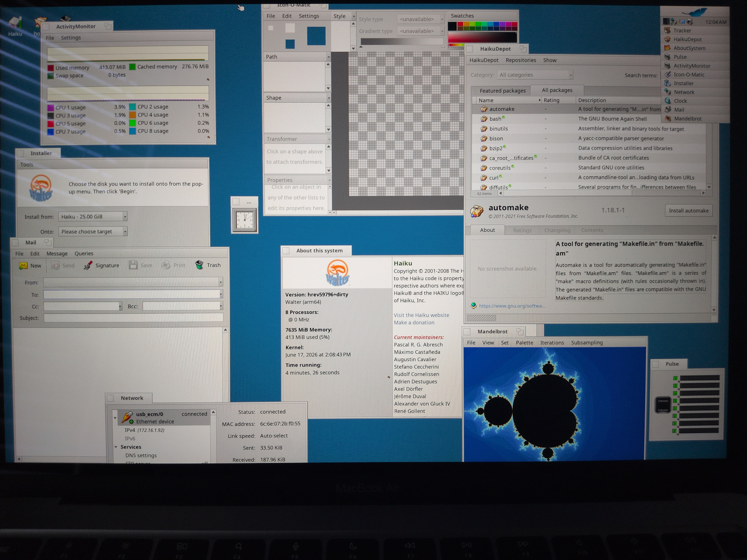Click the Install automake button
The height and width of the screenshot is (560, 747).
[x=688, y=211]
